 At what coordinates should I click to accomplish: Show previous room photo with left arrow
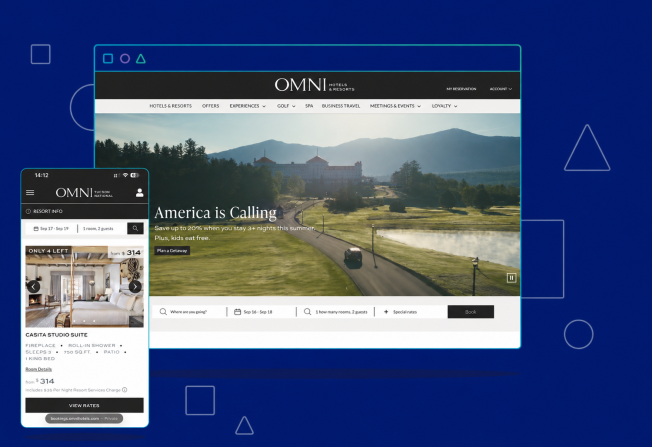coord(34,286)
